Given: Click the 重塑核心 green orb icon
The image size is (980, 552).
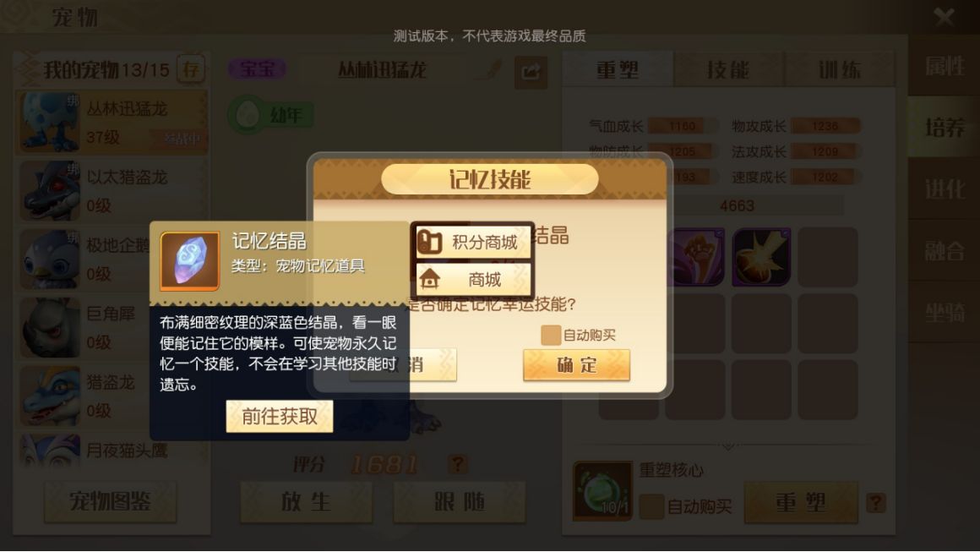Looking at the screenshot, I should point(602,491).
